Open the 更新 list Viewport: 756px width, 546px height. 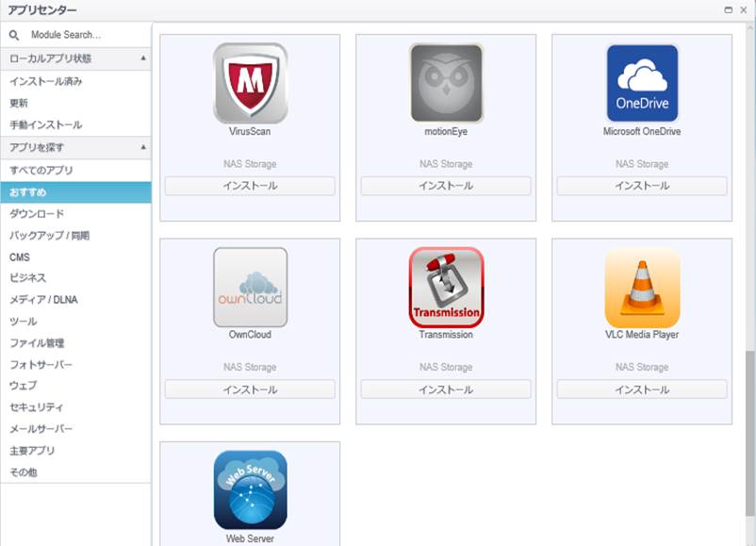pyautogui.click(x=75, y=103)
